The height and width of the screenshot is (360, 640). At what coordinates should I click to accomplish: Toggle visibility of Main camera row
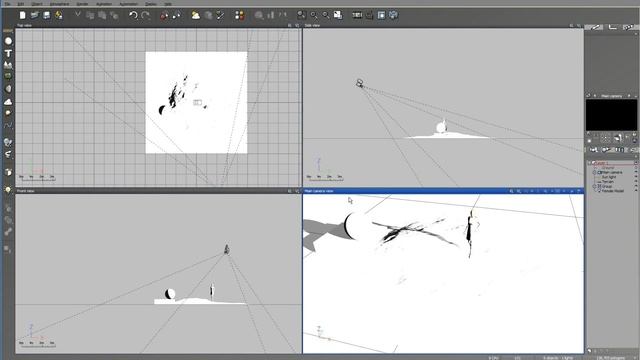tap(636, 172)
